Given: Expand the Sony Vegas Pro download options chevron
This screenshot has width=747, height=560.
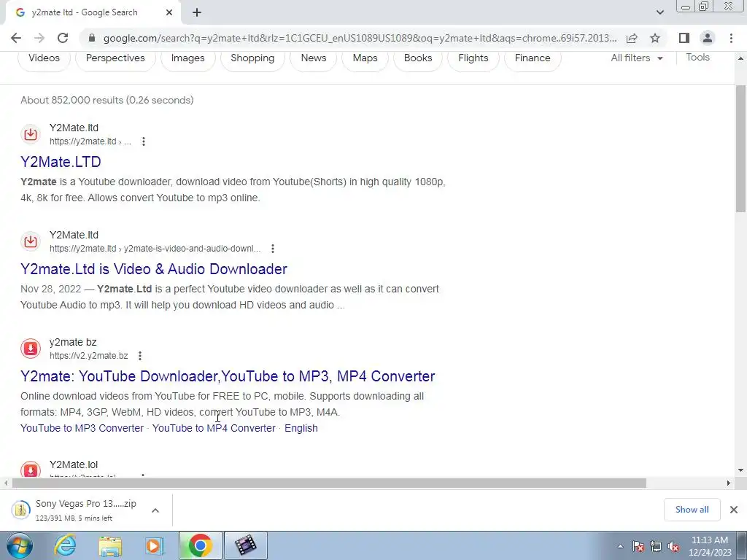Looking at the screenshot, I should point(155,510).
